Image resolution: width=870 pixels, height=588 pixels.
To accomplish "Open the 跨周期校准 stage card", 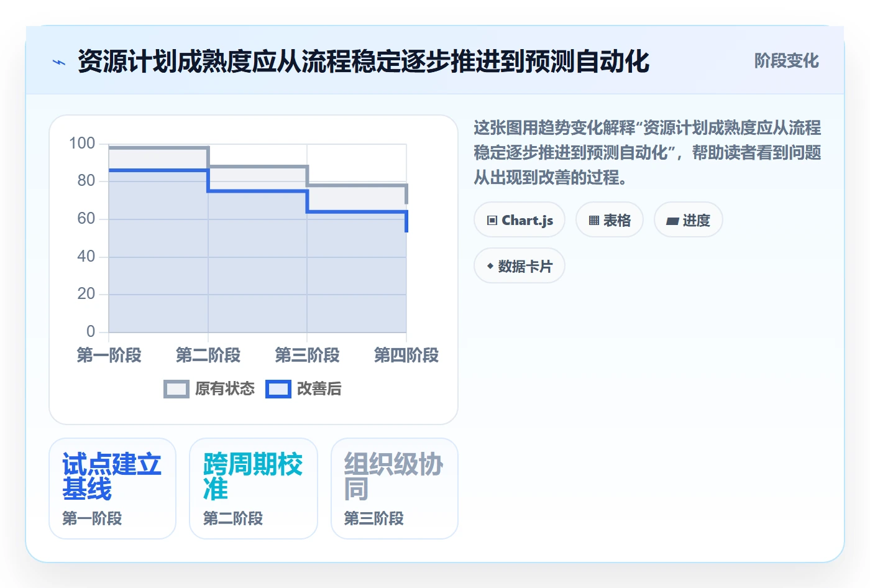I will (254, 489).
